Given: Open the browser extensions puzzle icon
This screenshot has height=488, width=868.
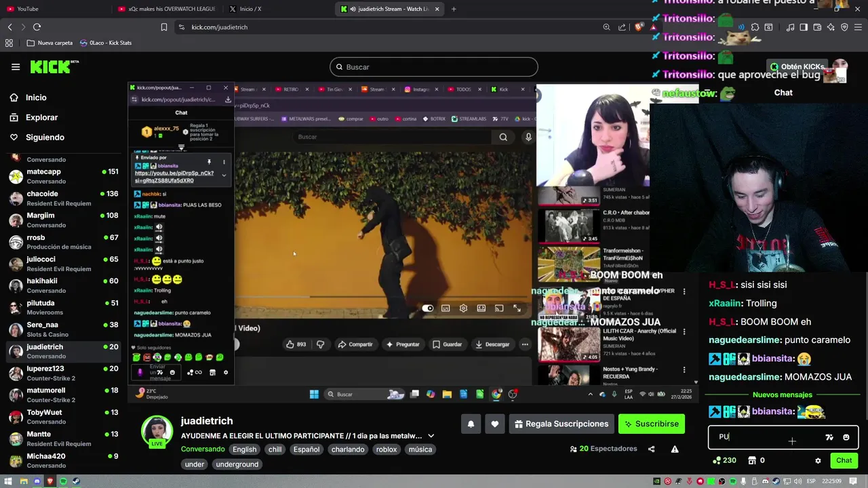Looking at the screenshot, I should click(755, 27).
